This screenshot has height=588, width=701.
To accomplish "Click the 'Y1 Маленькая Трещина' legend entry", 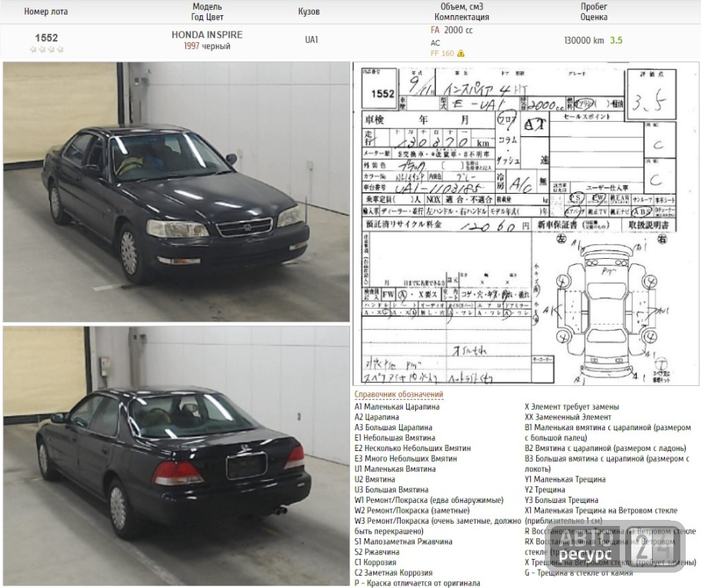I will [x=565, y=479].
